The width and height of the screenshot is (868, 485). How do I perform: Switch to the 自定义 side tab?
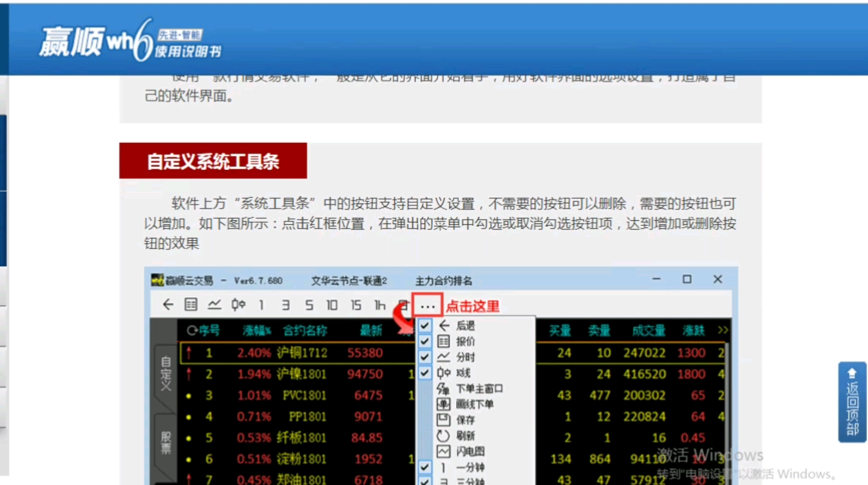165,374
